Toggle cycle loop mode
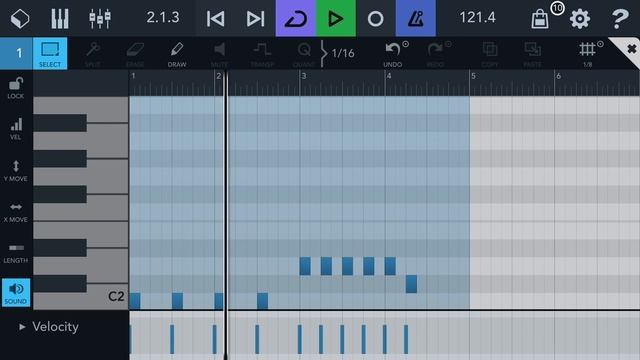Viewport: 640px width, 360px height. pos(296,18)
